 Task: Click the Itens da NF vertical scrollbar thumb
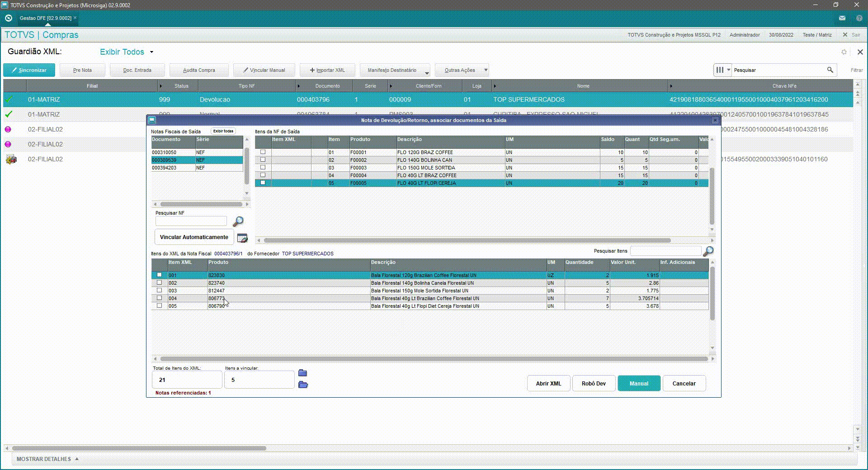[712, 196]
